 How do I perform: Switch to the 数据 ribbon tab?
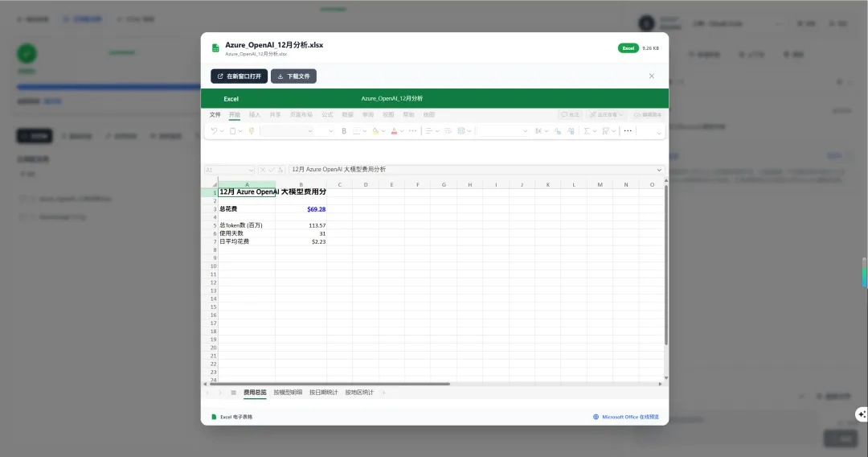(x=348, y=115)
